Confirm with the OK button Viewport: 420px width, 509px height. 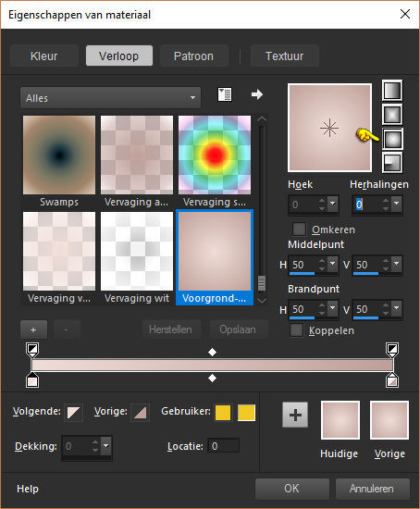[291, 489]
